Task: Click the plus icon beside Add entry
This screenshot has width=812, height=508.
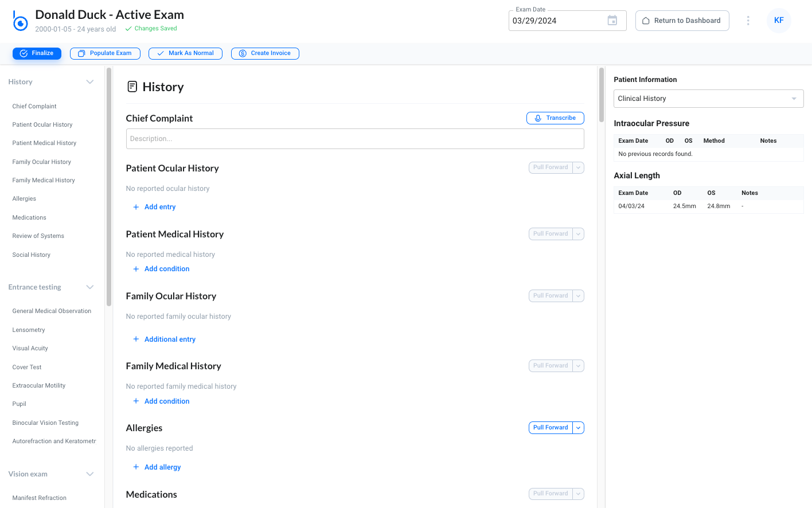Action: (136, 207)
